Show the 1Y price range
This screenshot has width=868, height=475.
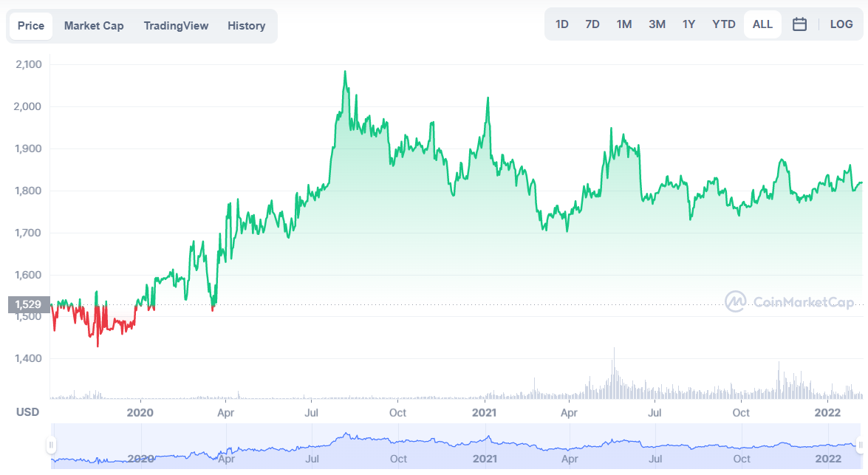coord(688,24)
